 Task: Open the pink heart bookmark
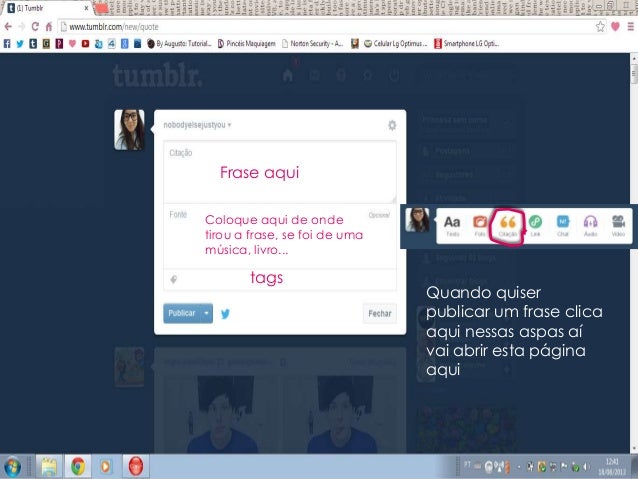tap(72, 44)
